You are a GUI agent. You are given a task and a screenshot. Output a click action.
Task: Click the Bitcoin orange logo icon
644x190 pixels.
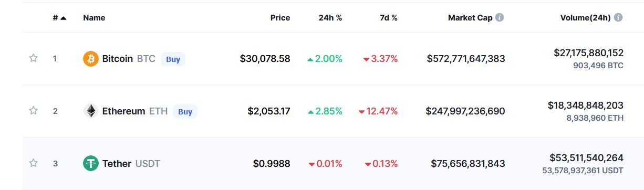tap(91, 59)
